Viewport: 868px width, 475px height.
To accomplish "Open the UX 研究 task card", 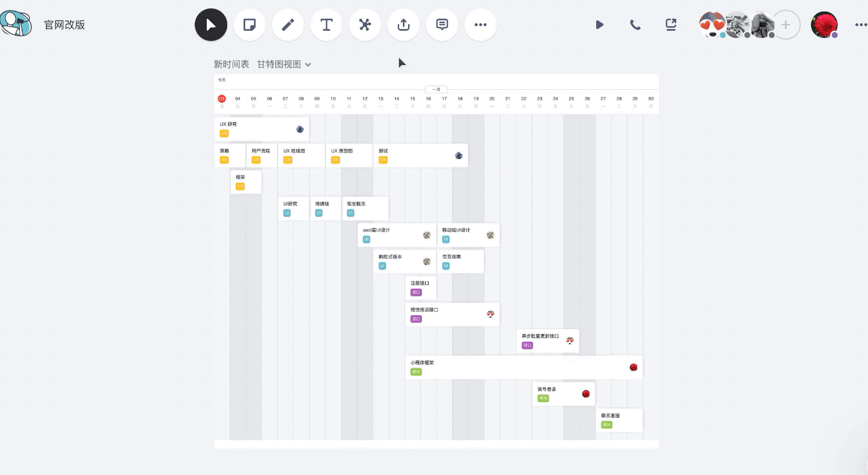I will [x=262, y=129].
